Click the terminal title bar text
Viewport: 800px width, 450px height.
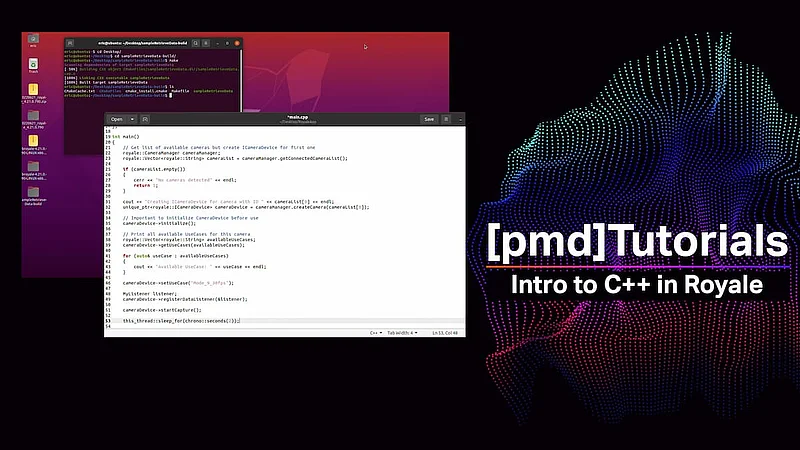pyautogui.click(x=140, y=42)
